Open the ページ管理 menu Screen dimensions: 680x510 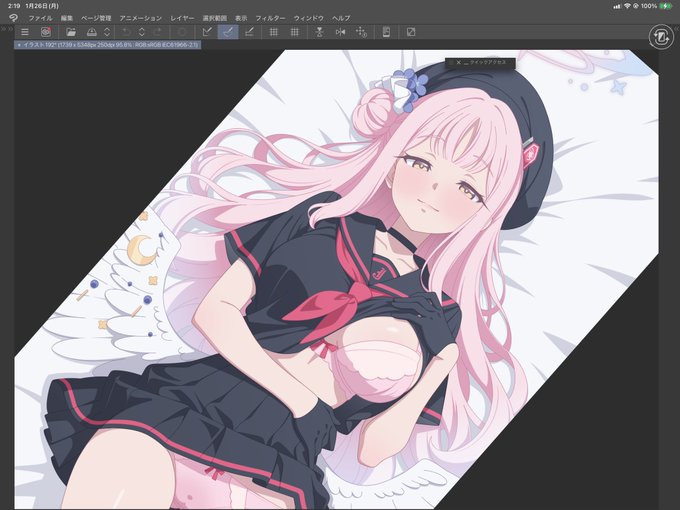click(96, 18)
